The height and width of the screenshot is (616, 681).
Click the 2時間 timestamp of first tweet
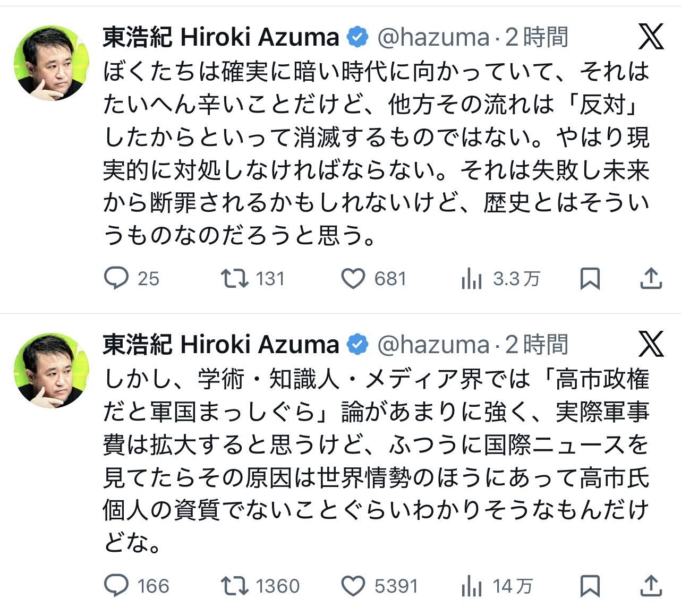[537, 37]
